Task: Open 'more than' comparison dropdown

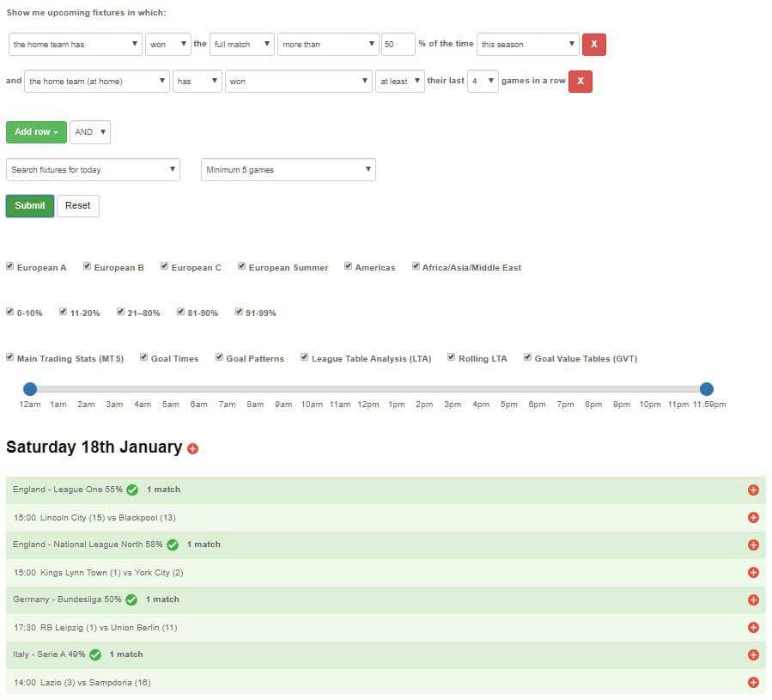Action: coord(328,45)
